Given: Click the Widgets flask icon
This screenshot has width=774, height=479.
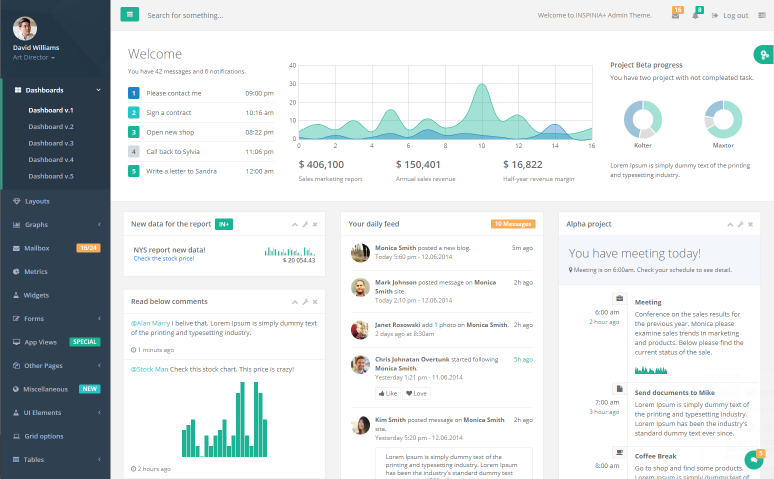Looking at the screenshot, I should pos(16,295).
